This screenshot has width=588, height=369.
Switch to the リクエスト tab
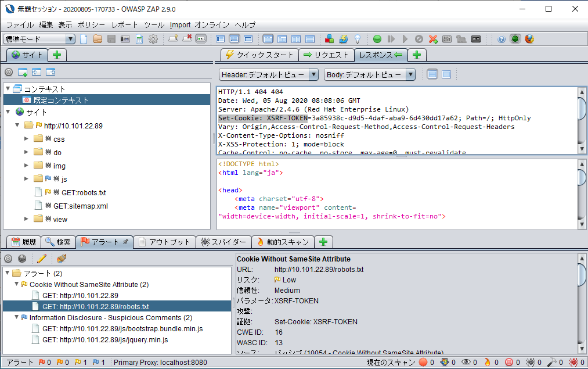(326, 55)
